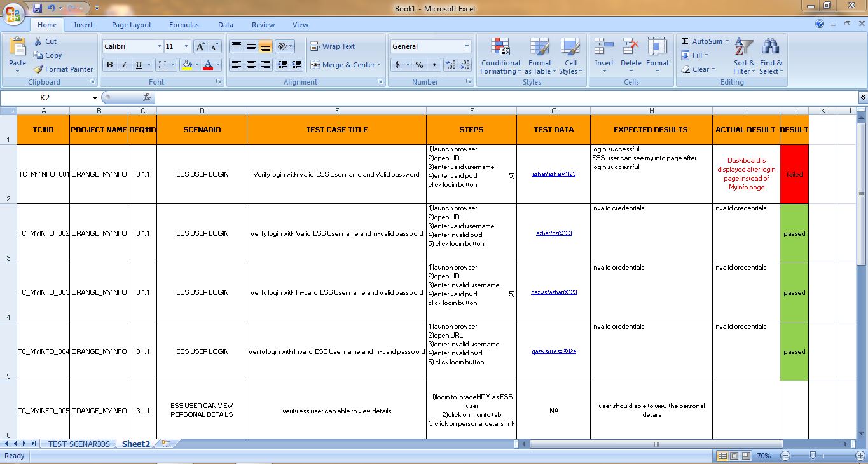Screen dimensions: 868x464
Task: Click the Office button logo
Action: [x=14, y=14]
